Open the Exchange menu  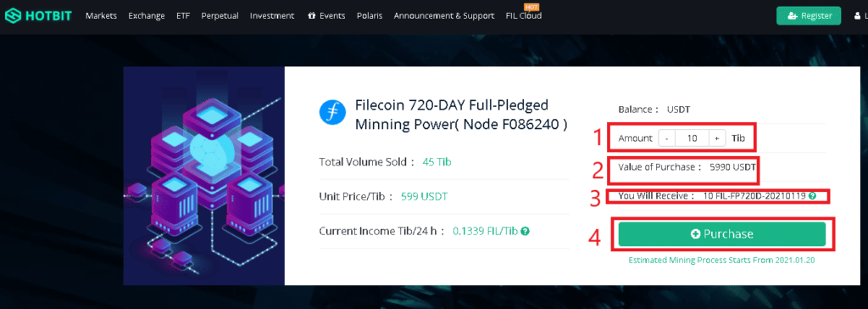click(147, 15)
